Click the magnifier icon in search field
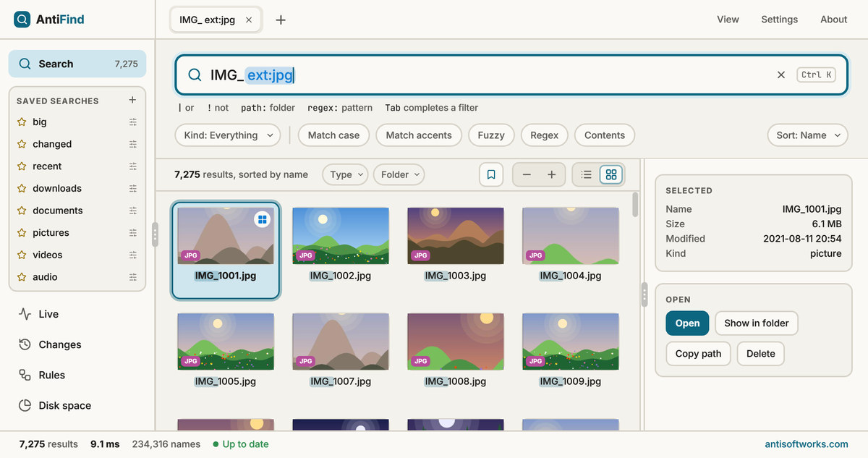 tap(195, 75)
